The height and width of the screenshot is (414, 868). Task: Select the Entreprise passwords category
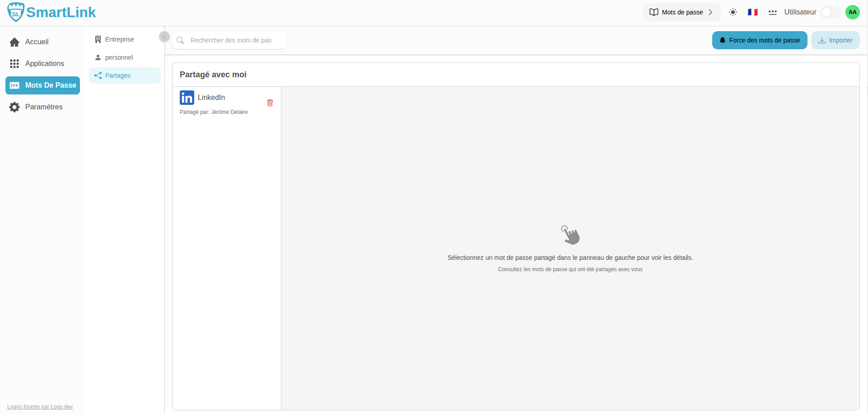pyautogui.click(x=119, y=39)
